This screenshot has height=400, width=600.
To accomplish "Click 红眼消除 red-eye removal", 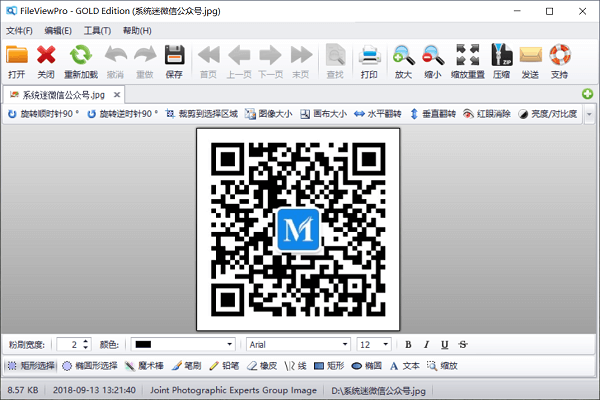I will (x=487, y=114).
